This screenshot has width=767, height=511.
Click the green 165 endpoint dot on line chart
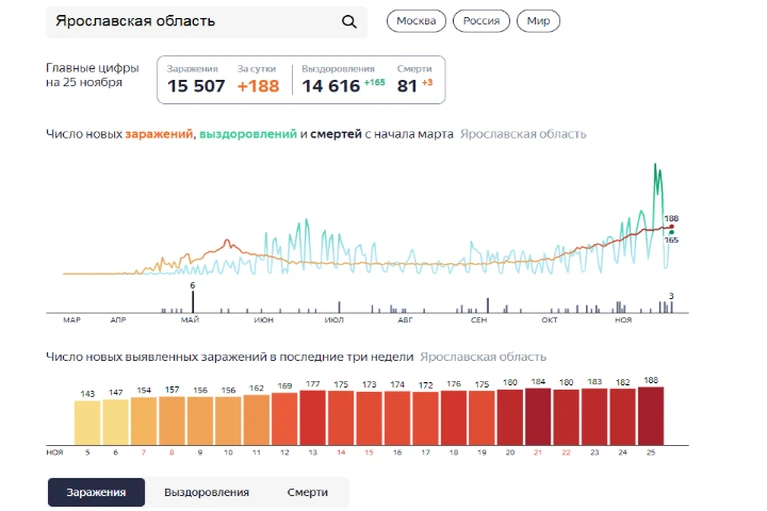[672, 233]
